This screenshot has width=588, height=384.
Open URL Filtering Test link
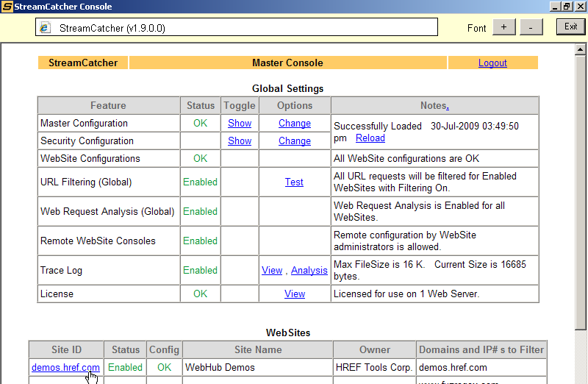[294, 182]
